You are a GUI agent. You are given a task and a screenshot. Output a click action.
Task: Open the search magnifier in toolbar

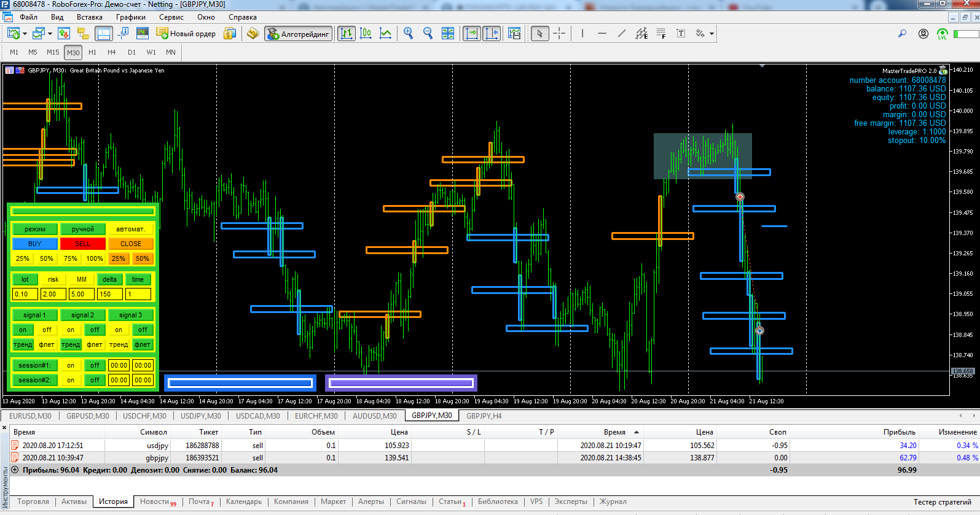(x=902, y=34)
